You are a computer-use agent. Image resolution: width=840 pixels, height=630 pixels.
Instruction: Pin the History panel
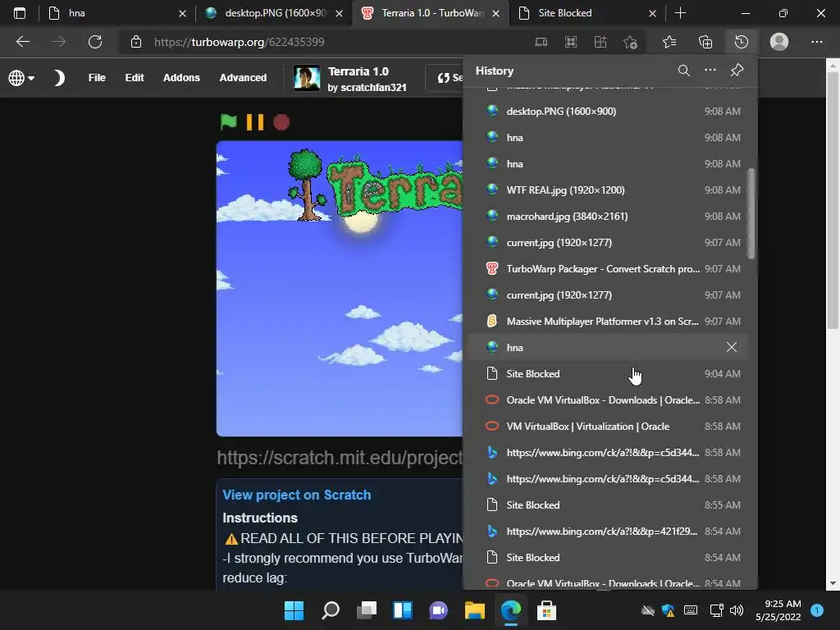pos(737,71)
